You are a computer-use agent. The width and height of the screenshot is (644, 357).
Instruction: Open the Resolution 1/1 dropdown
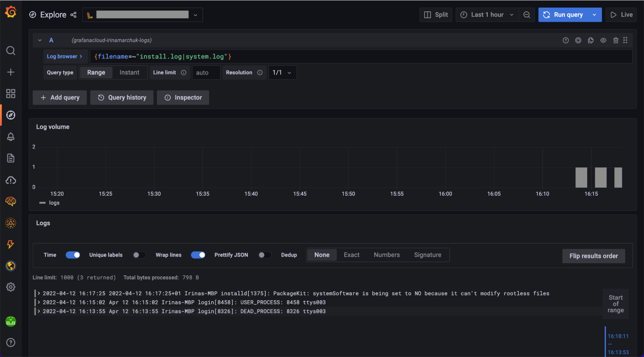click(282, 73)
